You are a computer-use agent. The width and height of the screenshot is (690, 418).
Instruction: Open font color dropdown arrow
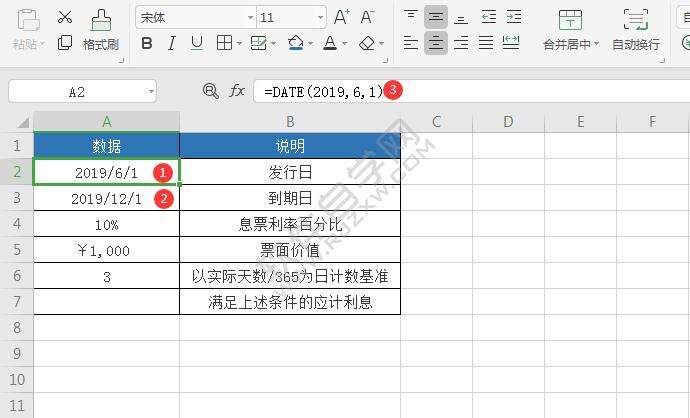click(x=345, y=44)
